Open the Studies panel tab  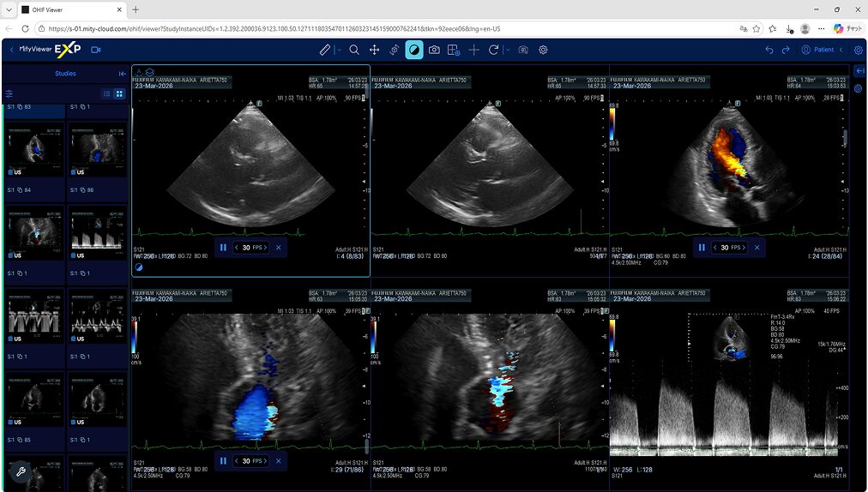click(x=65, y=74)
